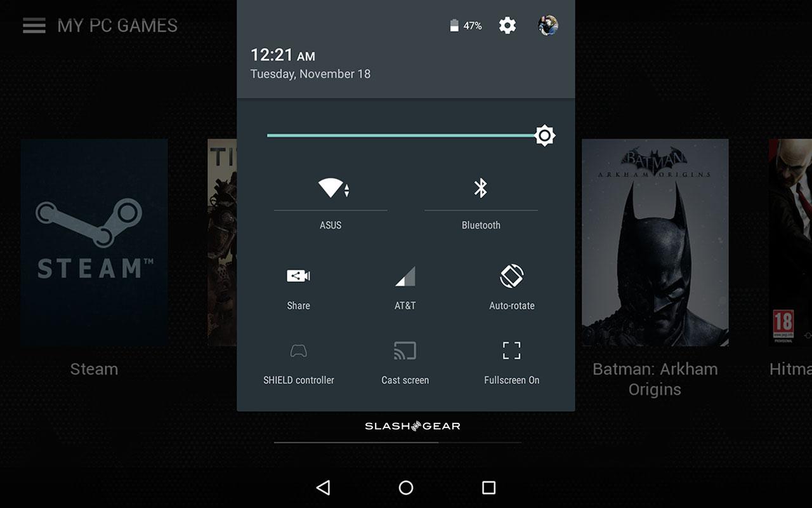The height and width of the screenshot is (508, 812).
Task: Tap the Auto-rotate label
Action: (x=512, y=305)
